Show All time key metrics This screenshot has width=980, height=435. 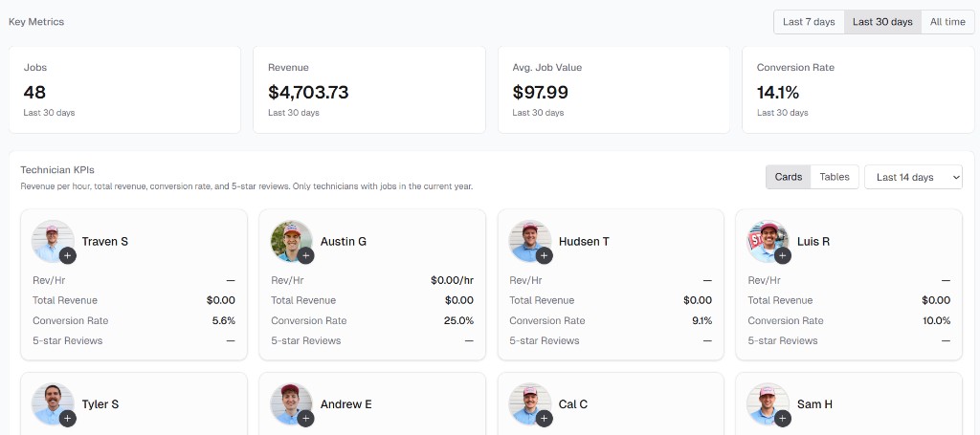pyautogui.click(x=947, y=22)
